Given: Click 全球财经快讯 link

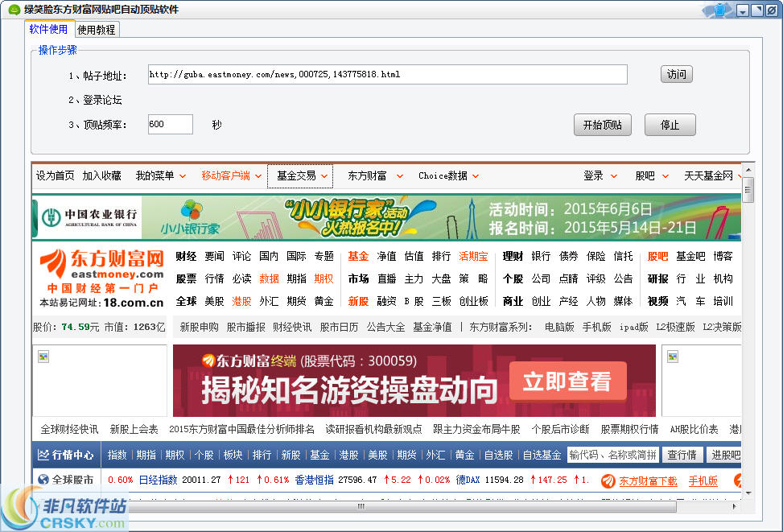Looking at the screenshot, I should click(x=69, y=430).
